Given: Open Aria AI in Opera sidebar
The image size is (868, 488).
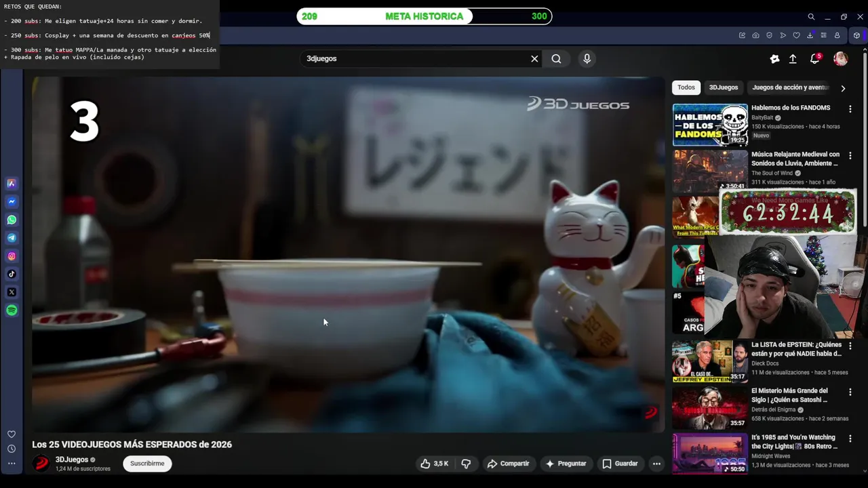Looking at the screenshot, I should pos(12,184).
